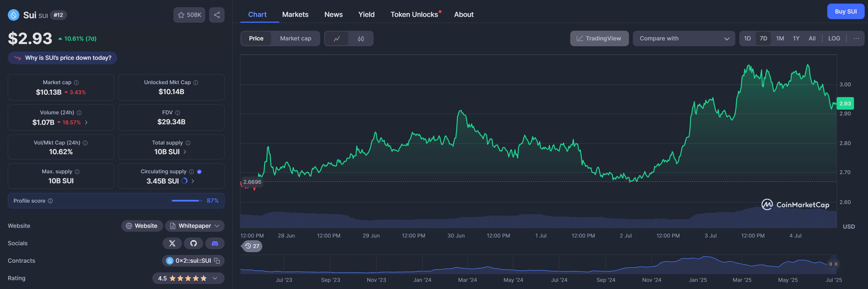Image resolution: width=868 pixels, height=289 pixels.
Task: Open the X (Twitter) social link
Action: click(172, 244)
